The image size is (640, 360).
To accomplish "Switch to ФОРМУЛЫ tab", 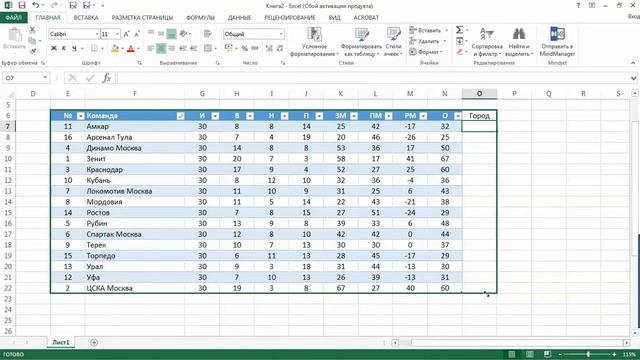I will 200,18.
